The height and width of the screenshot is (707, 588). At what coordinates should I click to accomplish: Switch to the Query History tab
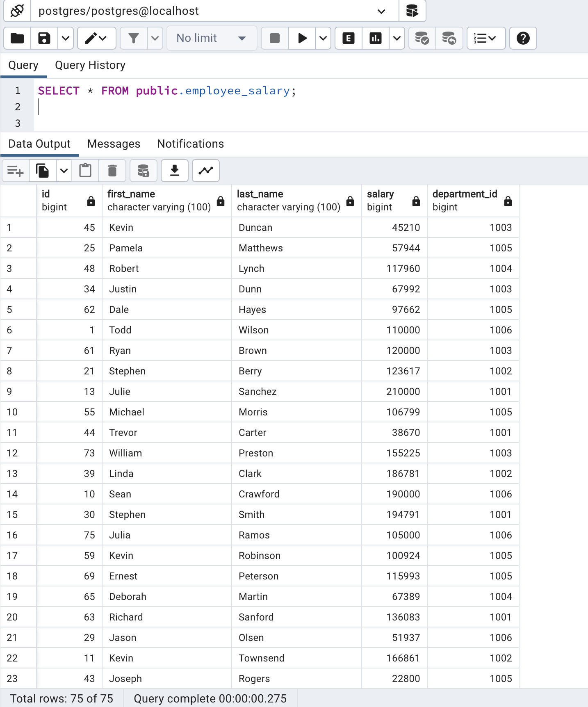[x=90, y=65]
